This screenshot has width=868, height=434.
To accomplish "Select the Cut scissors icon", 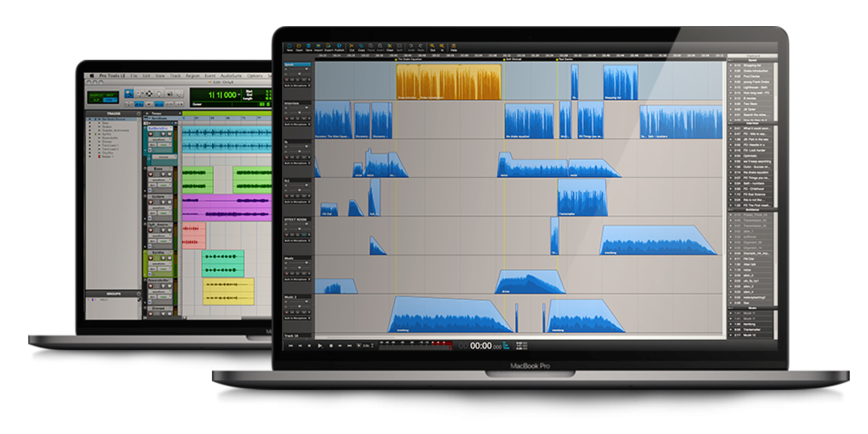I will pyautogui.click(x=352, y=47).
